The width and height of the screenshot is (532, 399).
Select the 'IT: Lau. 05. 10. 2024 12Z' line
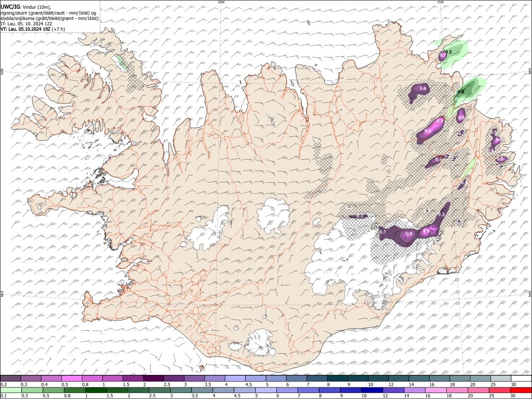[x=26, y=24]
